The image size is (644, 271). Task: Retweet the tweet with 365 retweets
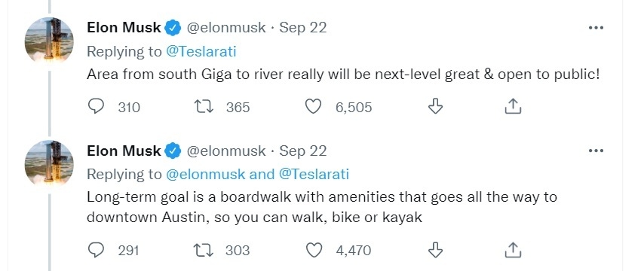[x=204, y=107]
